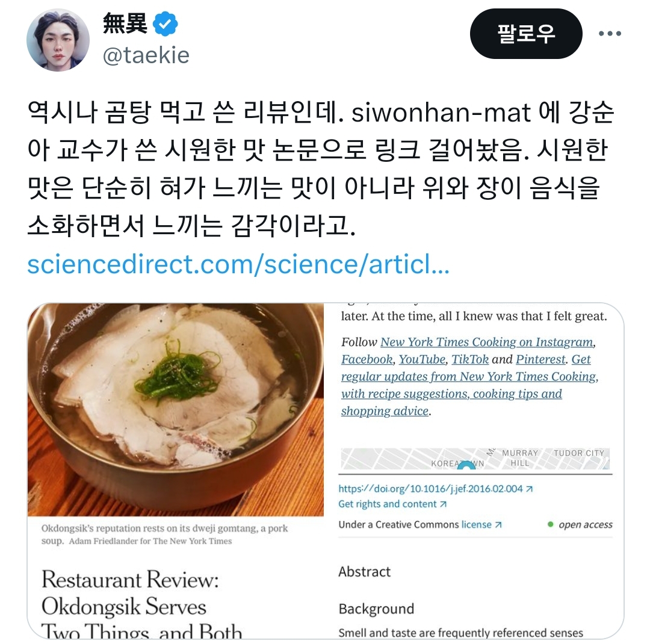Click the blue verified badge icon

(x=165, y=25)
